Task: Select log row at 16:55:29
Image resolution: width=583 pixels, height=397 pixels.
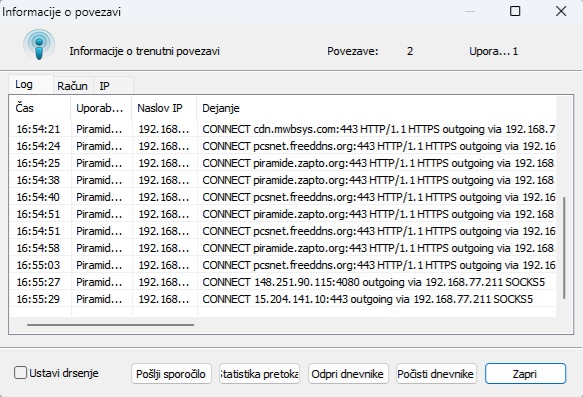Action: point(283,299)
